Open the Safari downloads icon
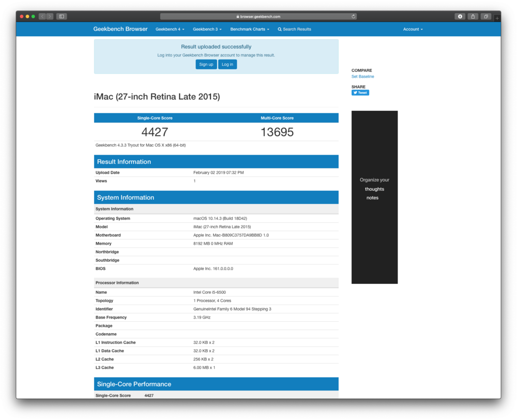 pyautogui.click(x=460, y=17)
